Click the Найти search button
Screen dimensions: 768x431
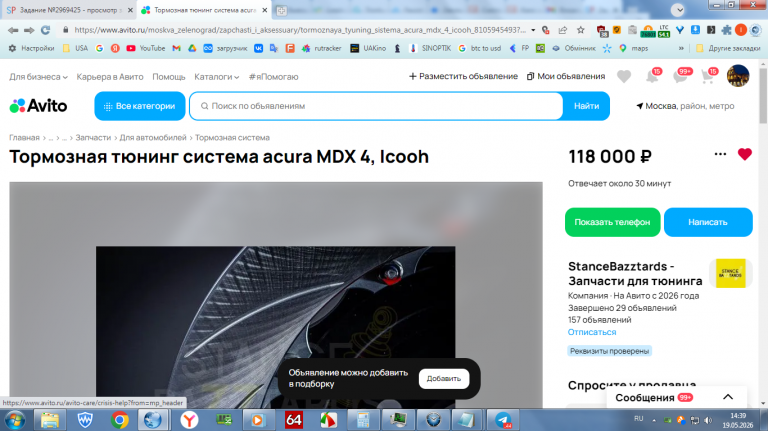[586, 106]
